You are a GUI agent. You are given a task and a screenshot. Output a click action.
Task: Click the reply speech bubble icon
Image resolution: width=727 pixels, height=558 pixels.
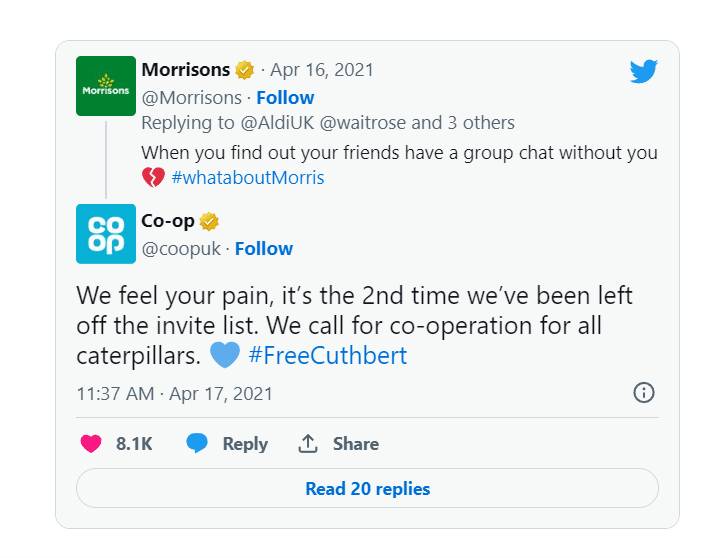pos(198,444)
